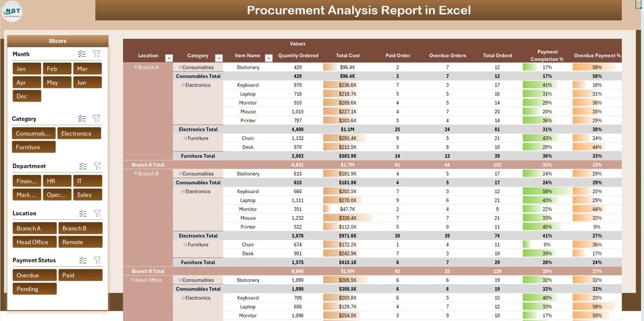Select Operations in the Department slicer
The width and height of the screenshot is (644, 321).
57,195
